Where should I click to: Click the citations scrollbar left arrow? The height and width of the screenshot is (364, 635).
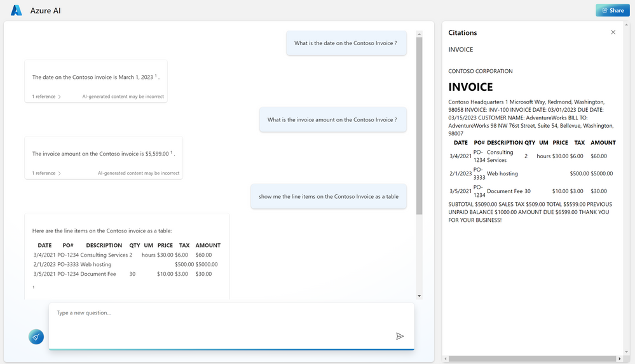(446, 359)
